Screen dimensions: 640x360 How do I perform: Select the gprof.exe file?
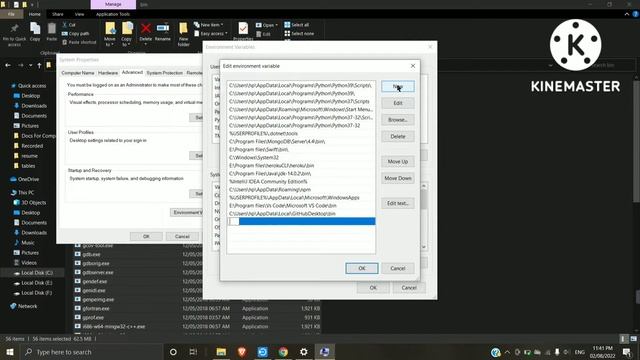[x=93, y=318]
